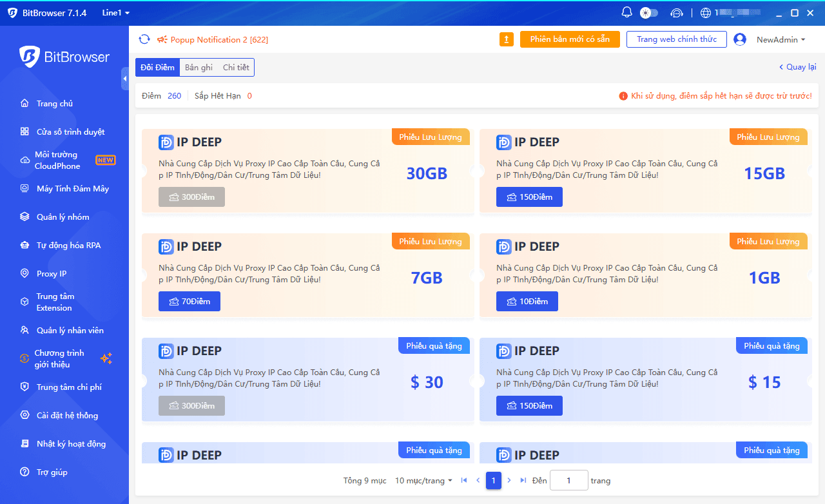Switch to the Chi tiết tab
The height and width of the screenshot is (504, 825).
pos(236,68)
